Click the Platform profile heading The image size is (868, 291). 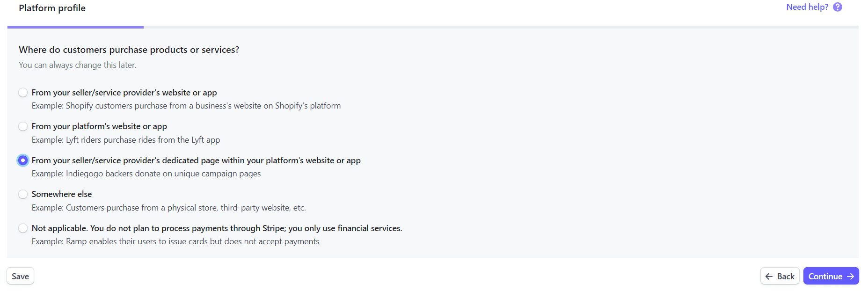52,8
